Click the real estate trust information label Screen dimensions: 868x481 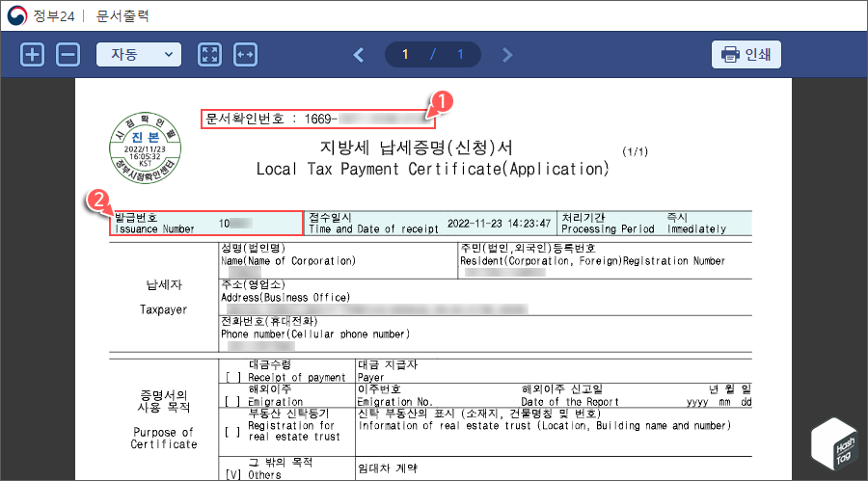pyautogui.click(x=545, y=419)
